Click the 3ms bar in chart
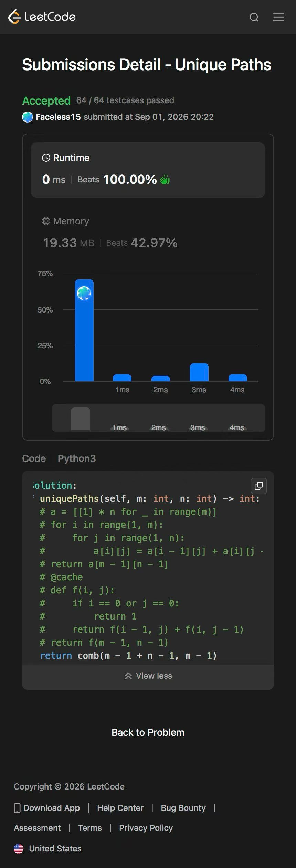This screenshot has width=296, height=868. pos(199,372)
